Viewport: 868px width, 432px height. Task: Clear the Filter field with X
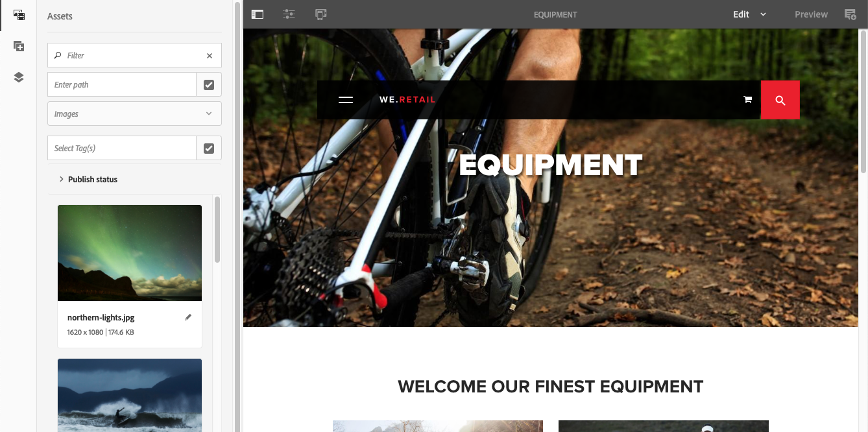pyautogui.click(x=210, y=56)
